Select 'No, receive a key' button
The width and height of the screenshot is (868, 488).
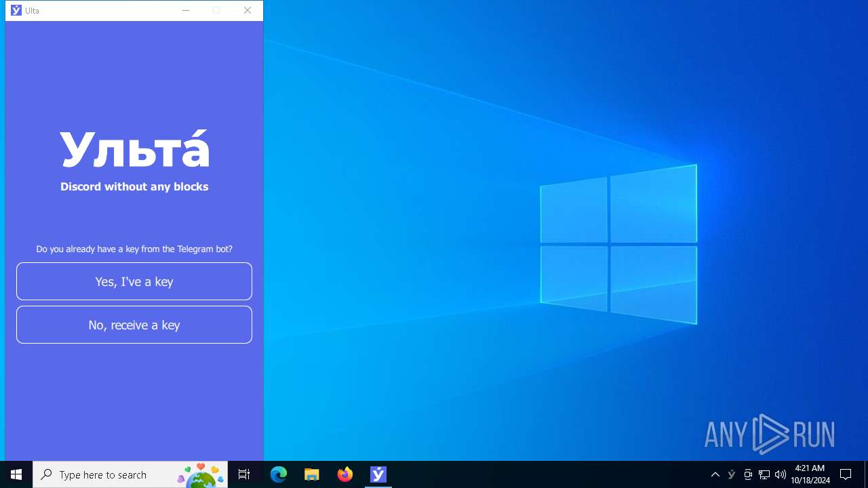coord(134,325)
